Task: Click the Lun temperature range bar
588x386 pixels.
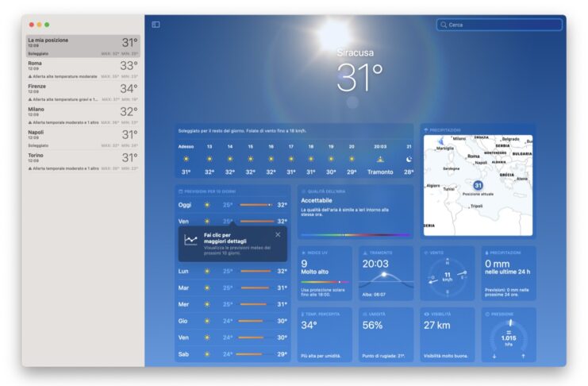Action: pos(256,271)
